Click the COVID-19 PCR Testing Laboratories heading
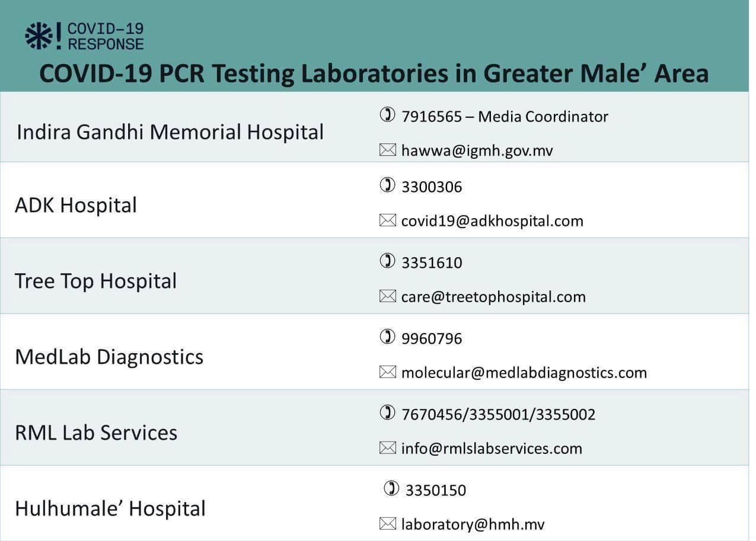Viewport: 756px width, 541px height. [374, 73]
